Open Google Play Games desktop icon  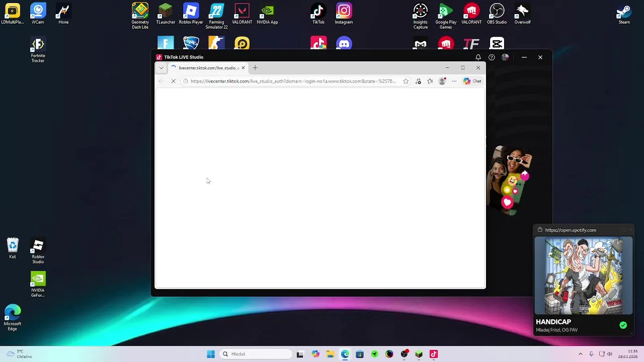click(446, 16)
